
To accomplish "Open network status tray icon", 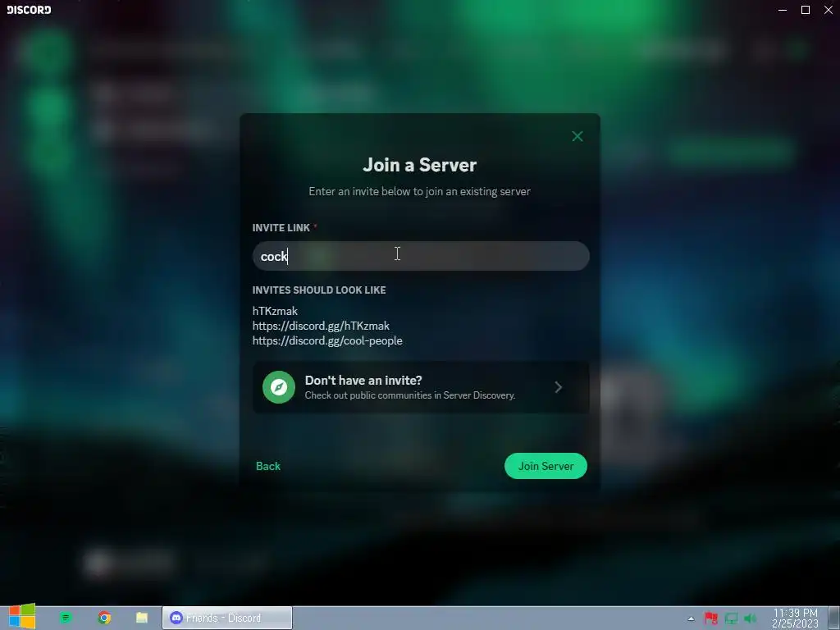I will pos(731,619).
